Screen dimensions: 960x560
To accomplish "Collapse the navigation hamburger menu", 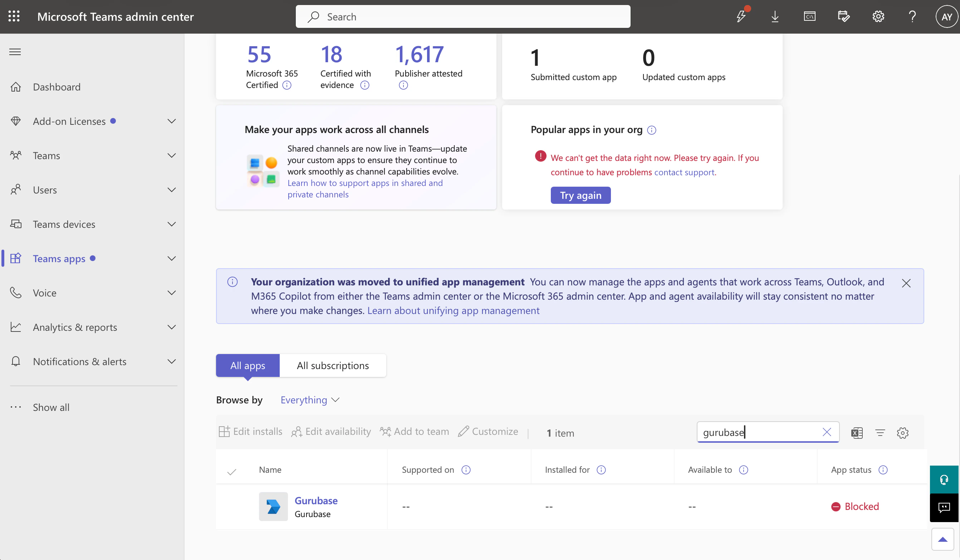I will (x=15, y=52).
